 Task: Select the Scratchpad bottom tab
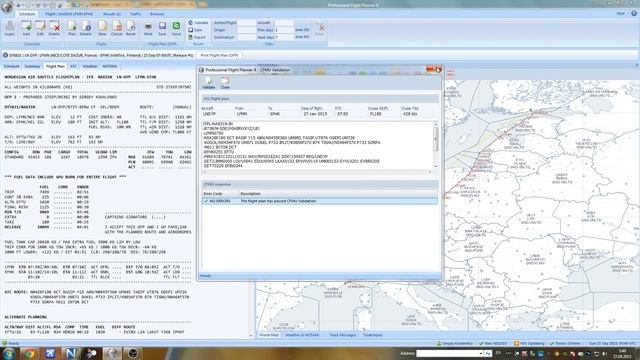[373, 335]
